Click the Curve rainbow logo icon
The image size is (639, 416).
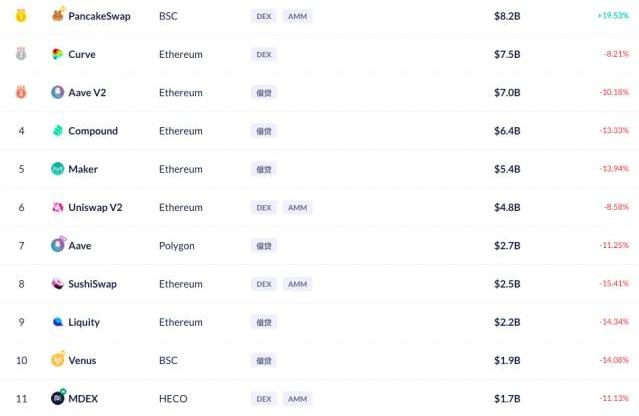58,54
